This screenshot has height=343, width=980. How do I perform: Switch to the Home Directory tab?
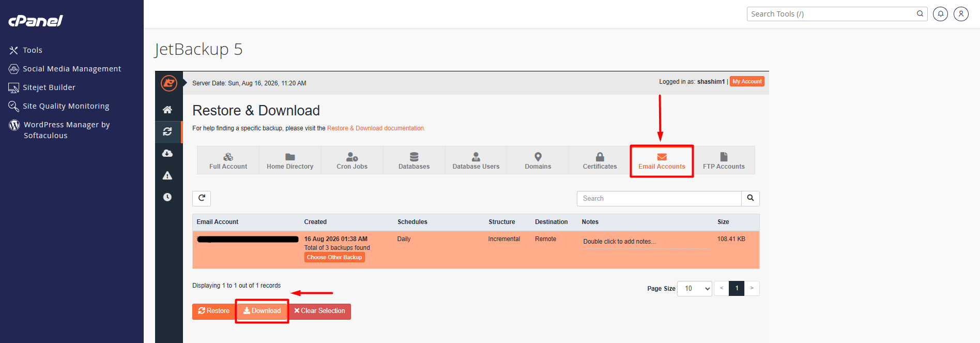click(x=290, y=160)
